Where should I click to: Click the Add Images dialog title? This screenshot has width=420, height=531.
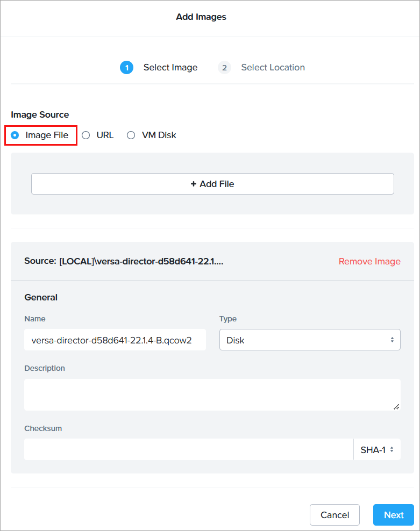[x=201, y=17]
